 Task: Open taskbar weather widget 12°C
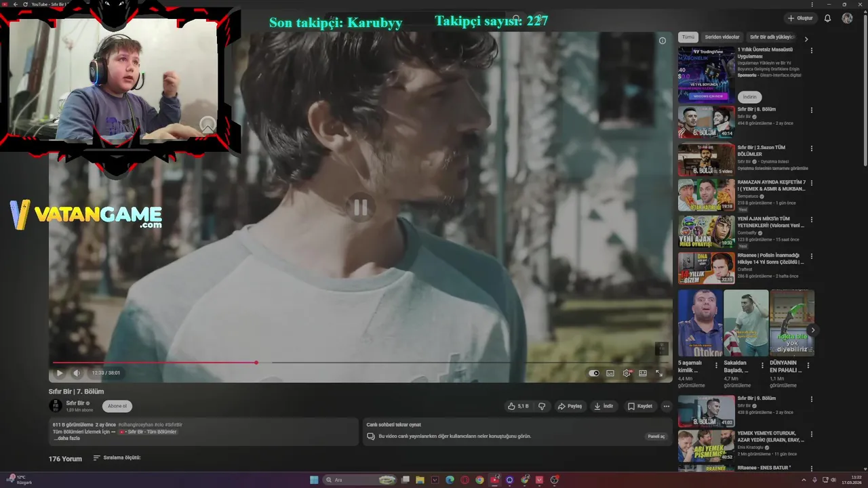coord(19,480)
